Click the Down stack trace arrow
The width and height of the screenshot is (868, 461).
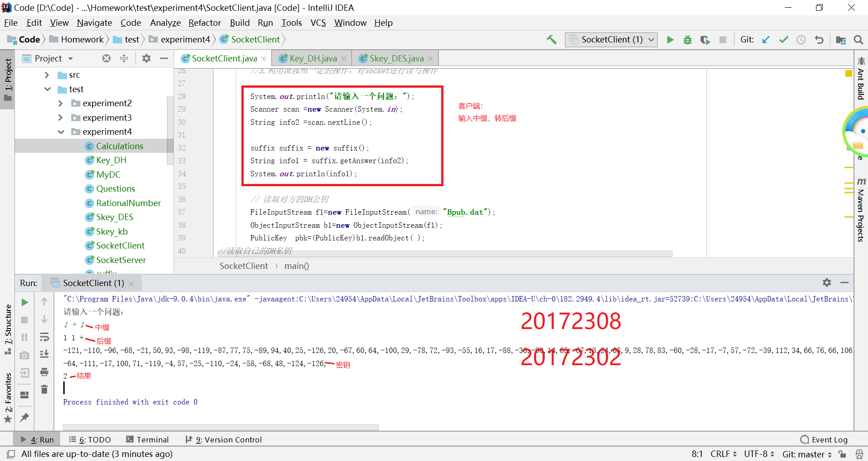pos(44,319)
